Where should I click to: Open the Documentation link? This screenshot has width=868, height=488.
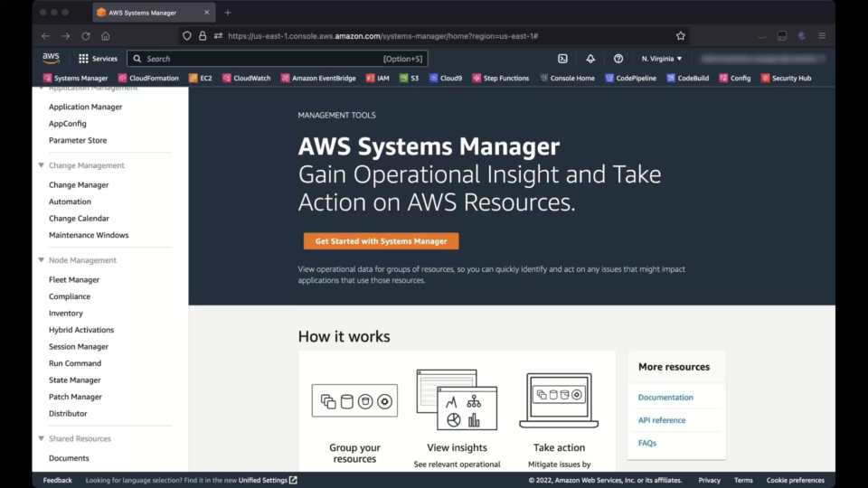click(x=665, y=397)
